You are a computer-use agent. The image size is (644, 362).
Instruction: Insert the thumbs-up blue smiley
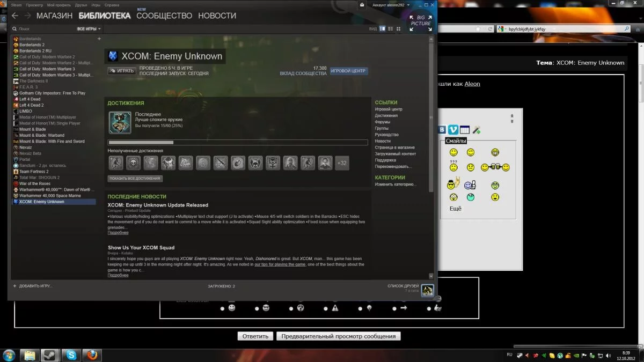470,185
